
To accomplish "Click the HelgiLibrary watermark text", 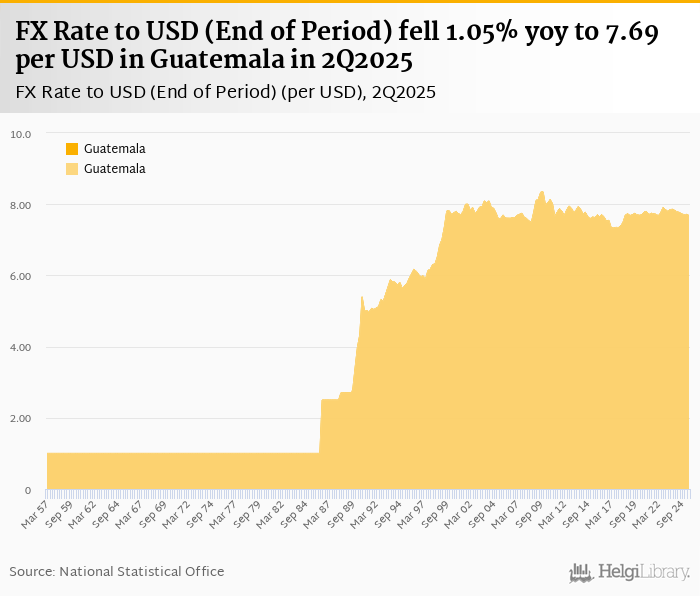I will tap(643, 572).
